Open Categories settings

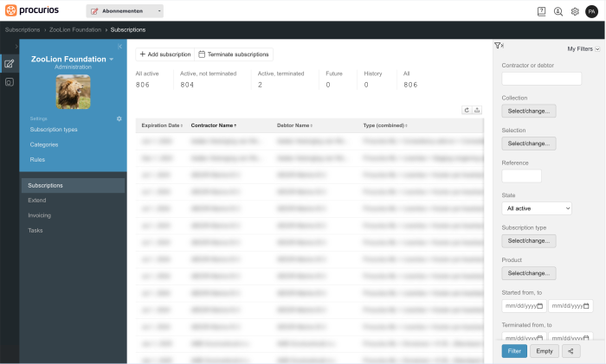pyautogui.click(x=44, y=144)
